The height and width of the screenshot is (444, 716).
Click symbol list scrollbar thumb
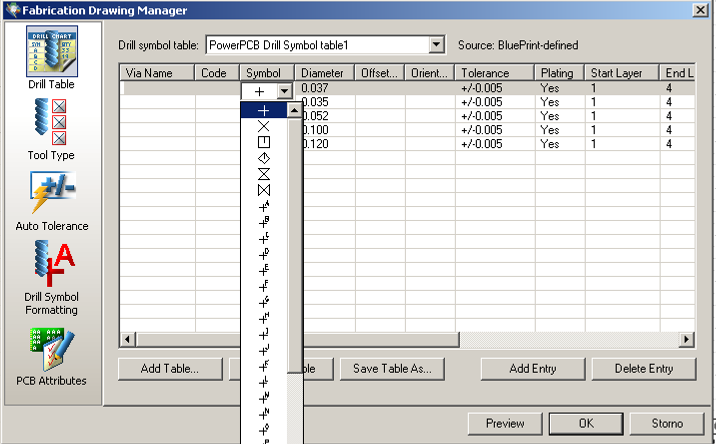[295, 246]
